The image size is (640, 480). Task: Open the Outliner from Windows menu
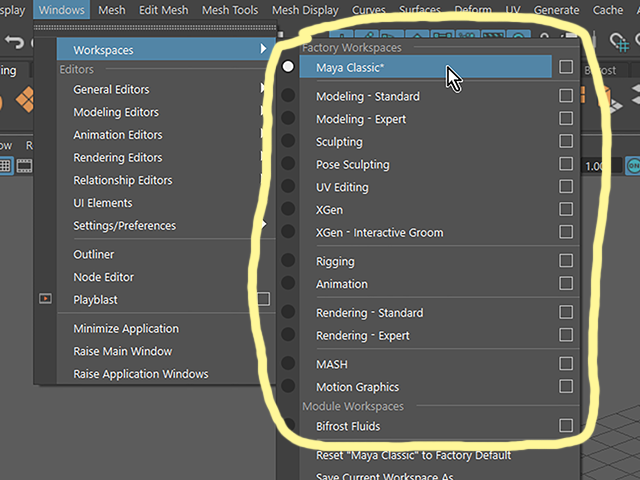point(167,254)
